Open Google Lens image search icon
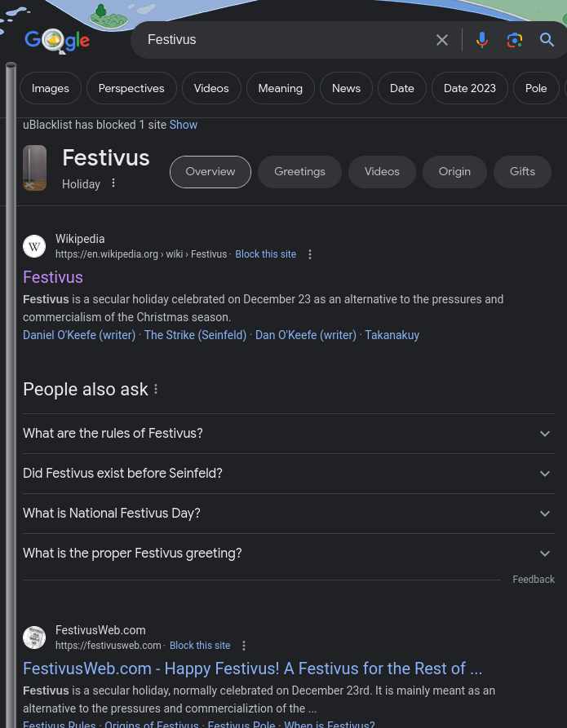 click(x=514, y=40)
